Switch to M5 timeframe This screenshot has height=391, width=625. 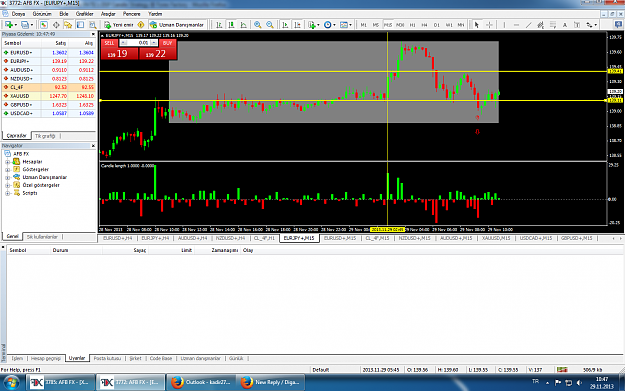[x=375, y=25]
